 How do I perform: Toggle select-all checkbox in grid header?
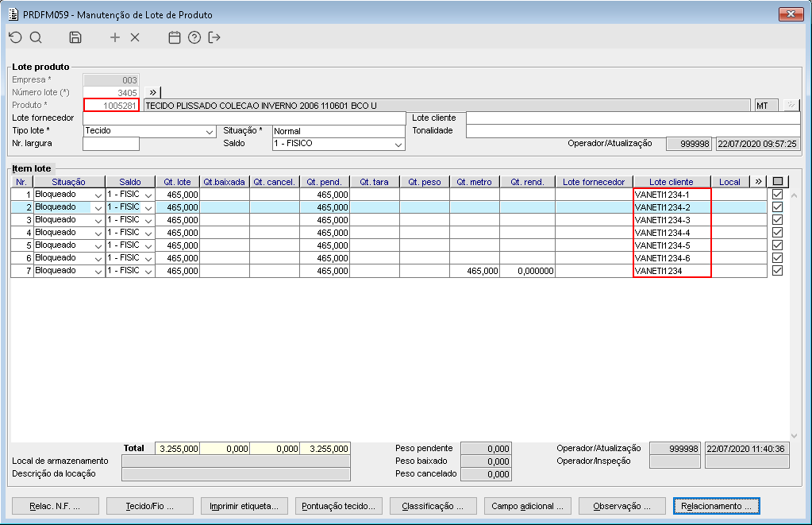(x=777, y=181)
